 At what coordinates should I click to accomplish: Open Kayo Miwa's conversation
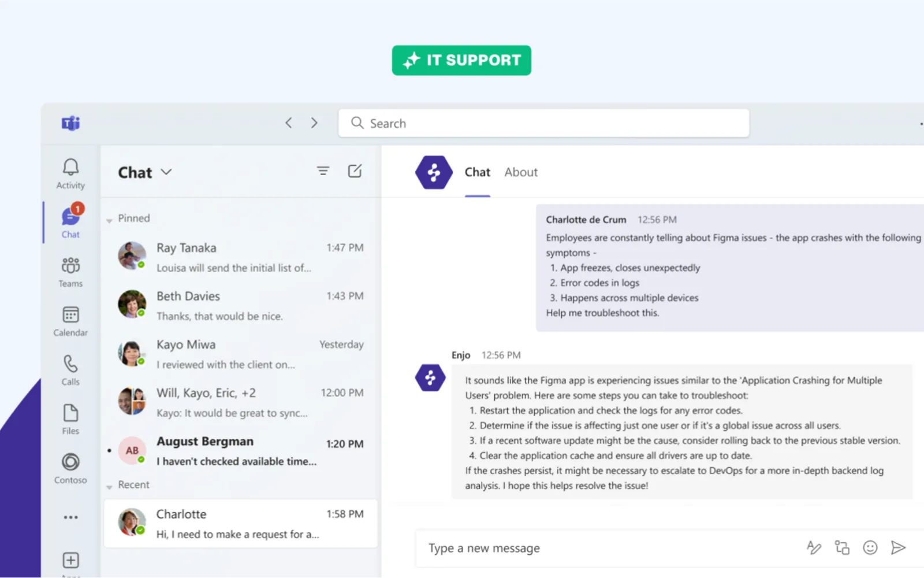pyautogui.click(x=241, y=354)
